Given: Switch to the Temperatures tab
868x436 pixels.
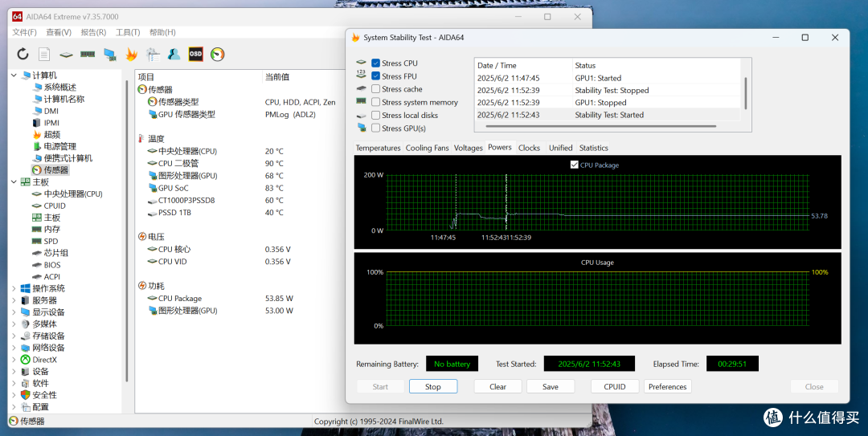Looking at the screenshot, I should [378, 148].
